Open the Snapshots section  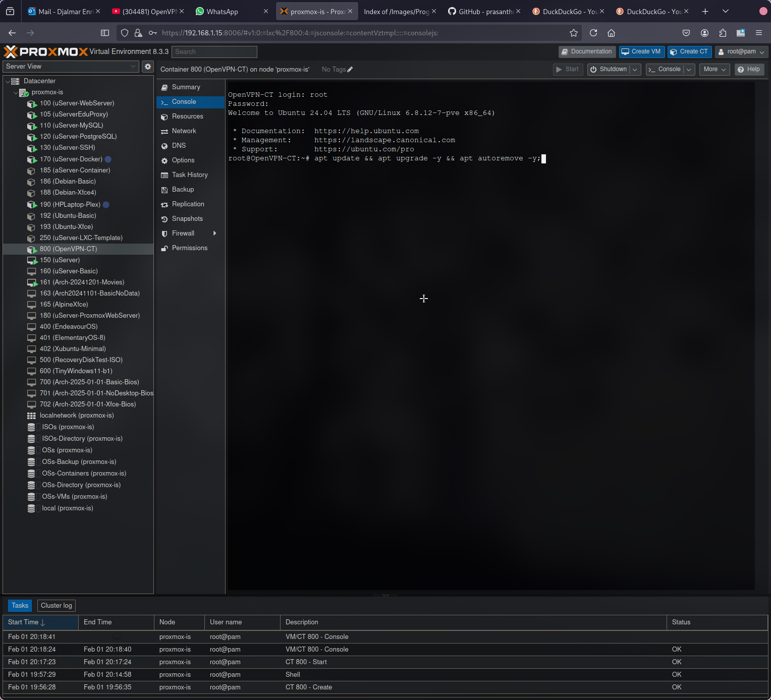point(187,219)
